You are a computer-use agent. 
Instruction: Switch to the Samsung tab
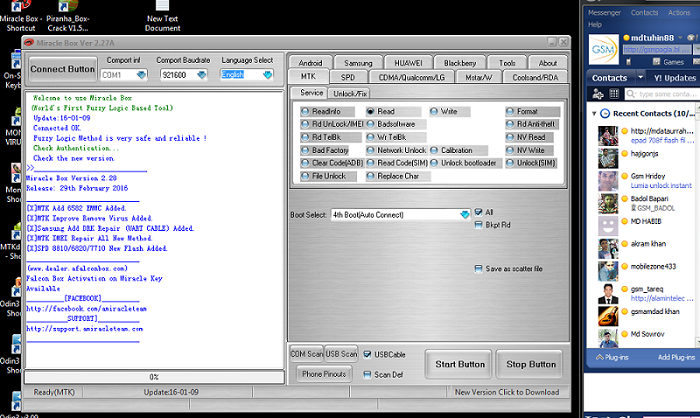(358, 63)
